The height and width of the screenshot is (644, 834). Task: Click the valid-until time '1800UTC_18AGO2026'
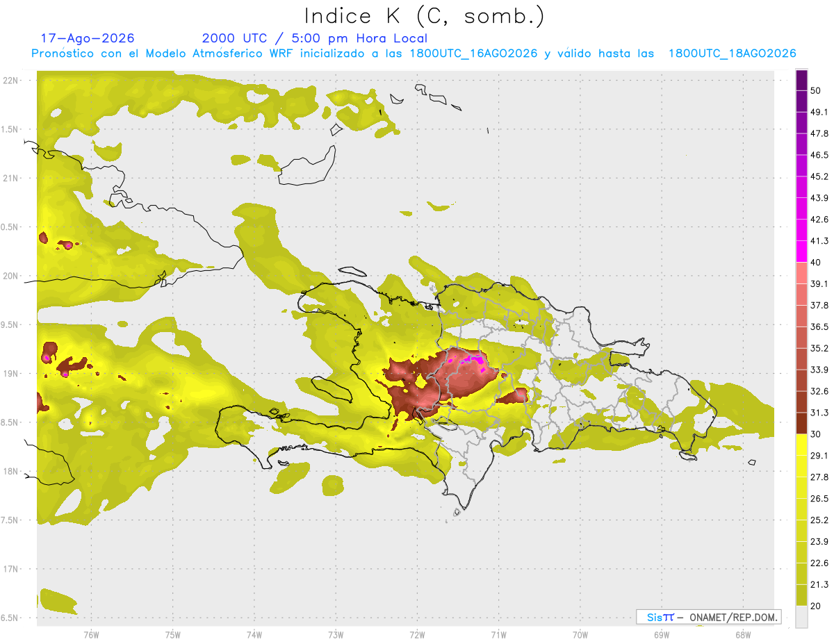(732, 53)
